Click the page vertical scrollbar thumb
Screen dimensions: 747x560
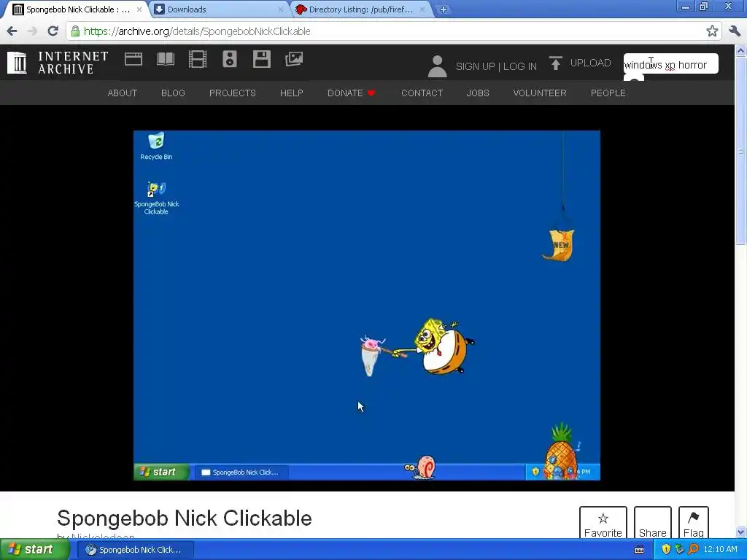(741, 152)
